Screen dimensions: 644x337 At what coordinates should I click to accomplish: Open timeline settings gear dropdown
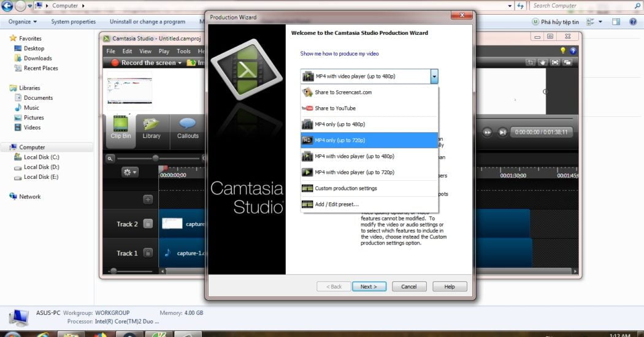click(x=130, y=172)
